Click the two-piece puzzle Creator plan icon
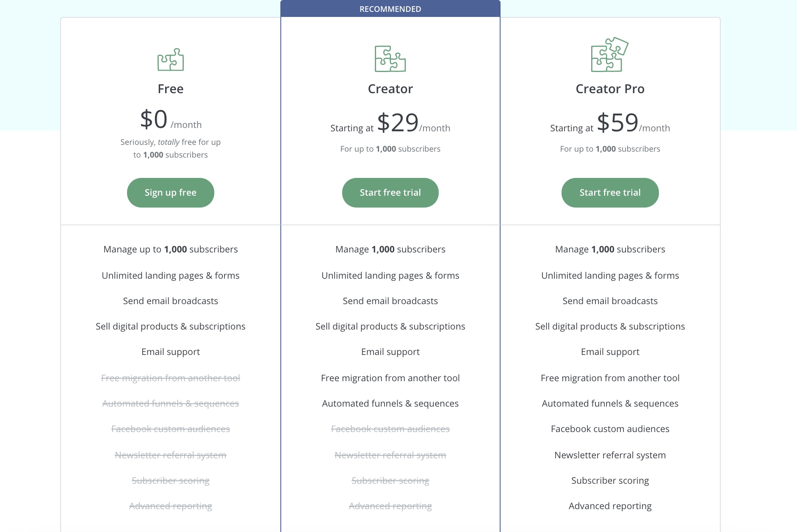The width and height of the screenshot is (797, 532). click(390, 58)
